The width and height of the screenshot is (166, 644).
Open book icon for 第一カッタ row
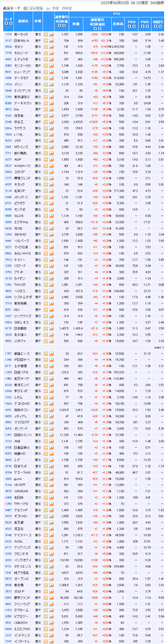pos(45,34)
